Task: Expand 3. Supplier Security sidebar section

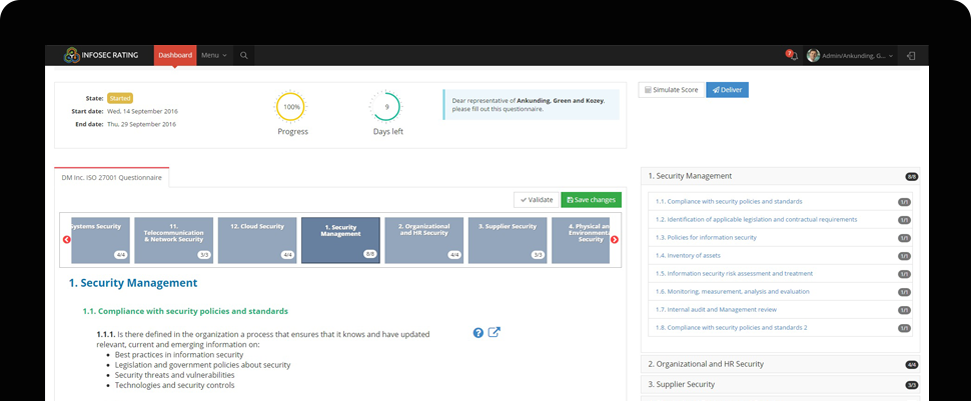Action: [x=780, y=385]
